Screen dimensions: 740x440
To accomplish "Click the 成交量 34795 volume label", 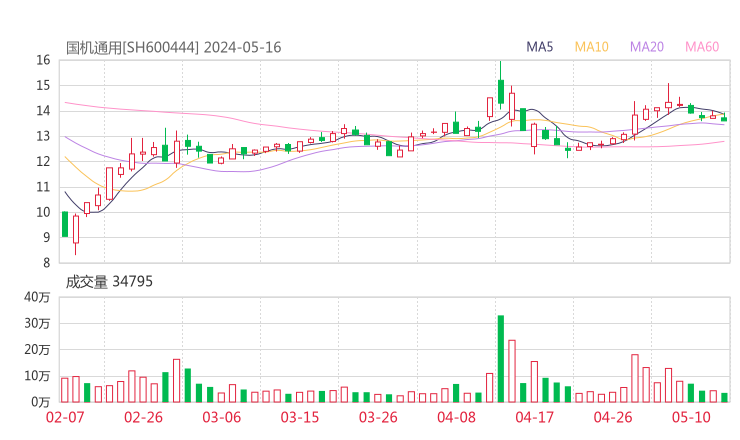I will 109,282.
